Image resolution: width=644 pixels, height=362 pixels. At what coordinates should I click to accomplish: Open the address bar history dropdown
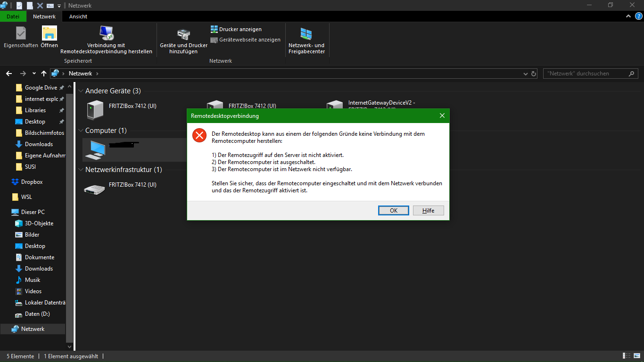pyautogui.click(x=526, y=74)
